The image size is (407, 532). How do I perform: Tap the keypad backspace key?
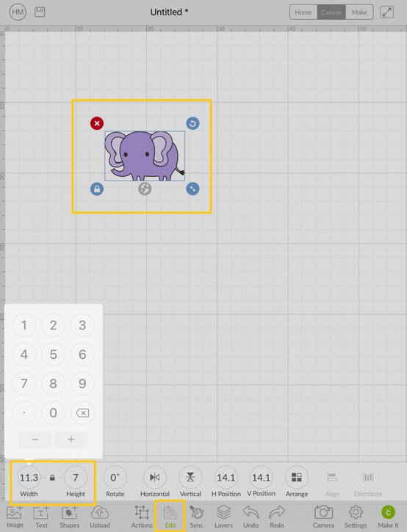click(82, 412)
